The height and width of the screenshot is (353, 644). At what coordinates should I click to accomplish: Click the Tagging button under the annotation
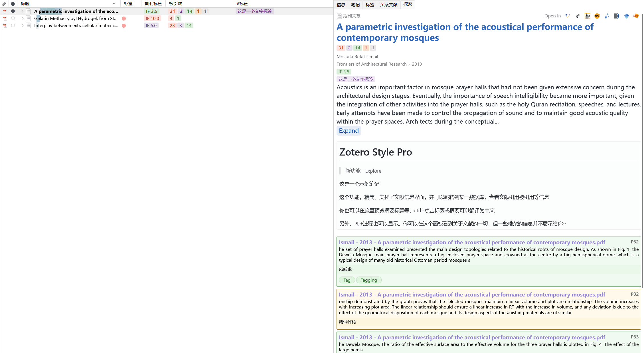[x=368, y=280]
